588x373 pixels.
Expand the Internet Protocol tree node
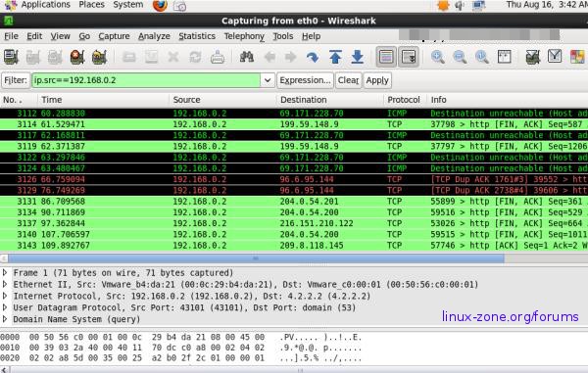[5, 296]
